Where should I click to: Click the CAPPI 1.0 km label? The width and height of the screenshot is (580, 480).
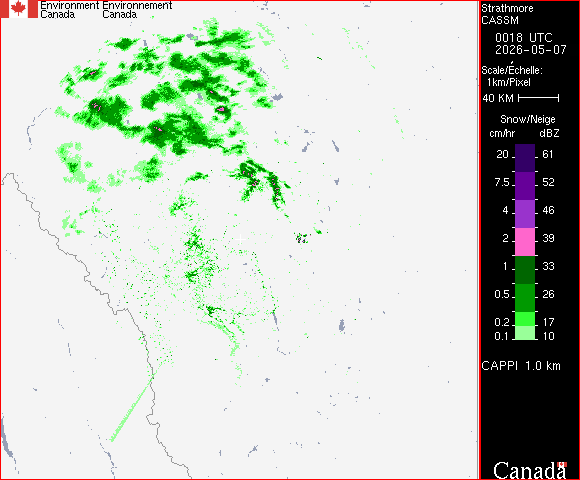click(521, 366)
